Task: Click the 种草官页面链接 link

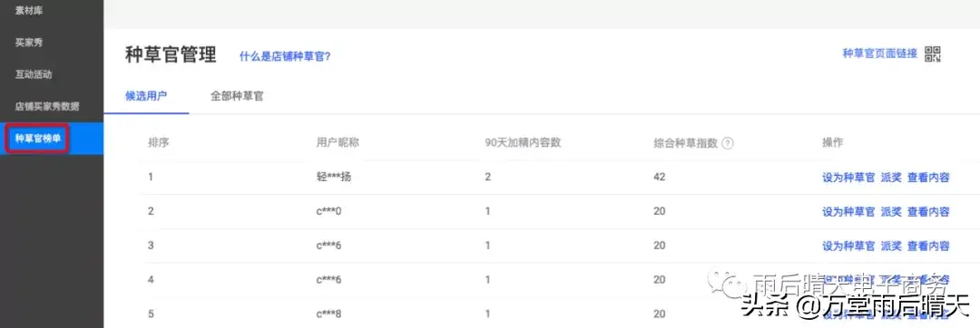Action: click(880, 53)
